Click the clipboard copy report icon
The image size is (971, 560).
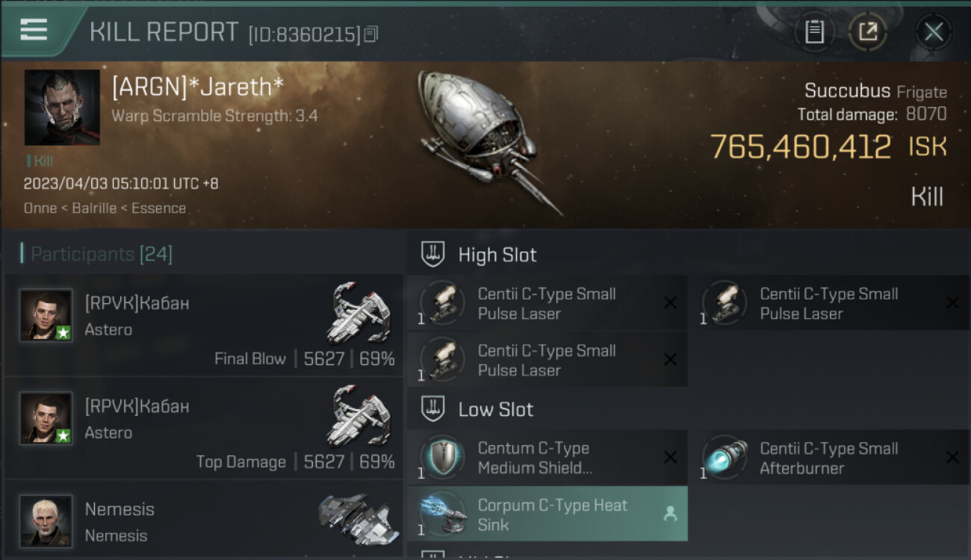point(814,32)
